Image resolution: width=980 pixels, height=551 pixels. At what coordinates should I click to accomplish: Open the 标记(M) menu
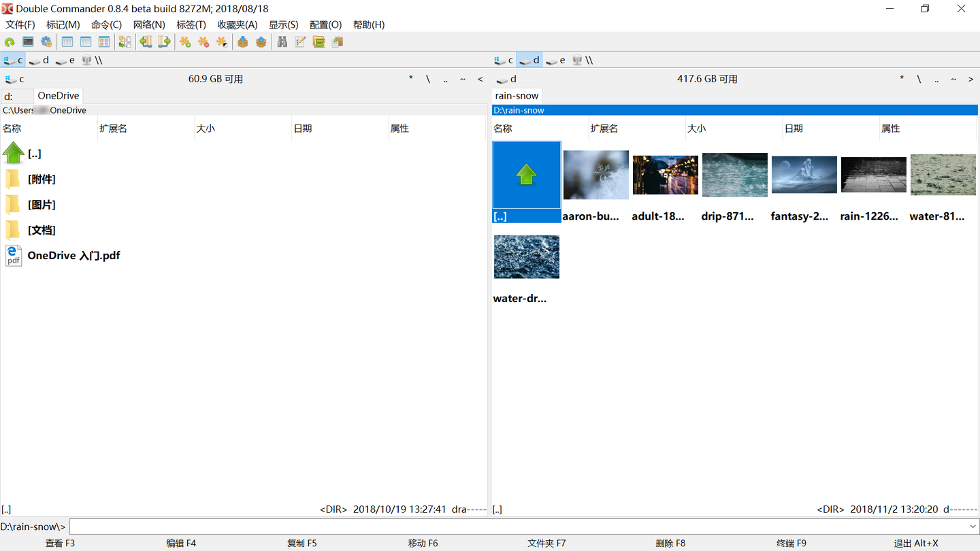click(63, 24)
